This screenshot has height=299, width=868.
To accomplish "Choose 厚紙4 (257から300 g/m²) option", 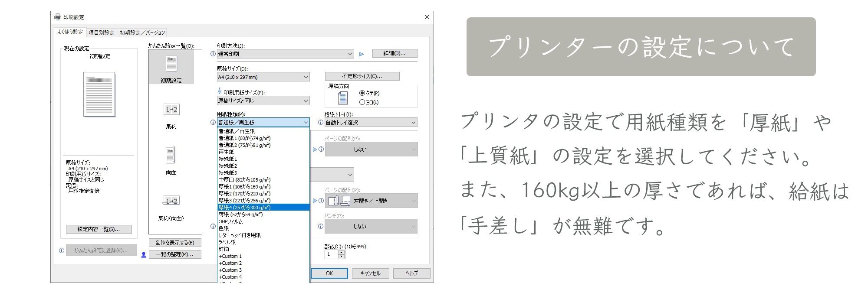I will tap(263, 208).
